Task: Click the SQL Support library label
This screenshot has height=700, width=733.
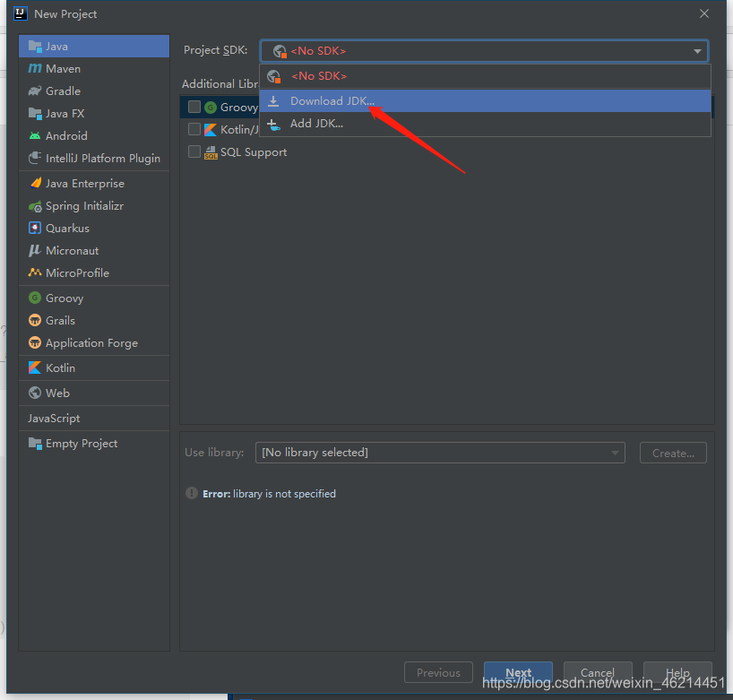Action: point(254,152)
